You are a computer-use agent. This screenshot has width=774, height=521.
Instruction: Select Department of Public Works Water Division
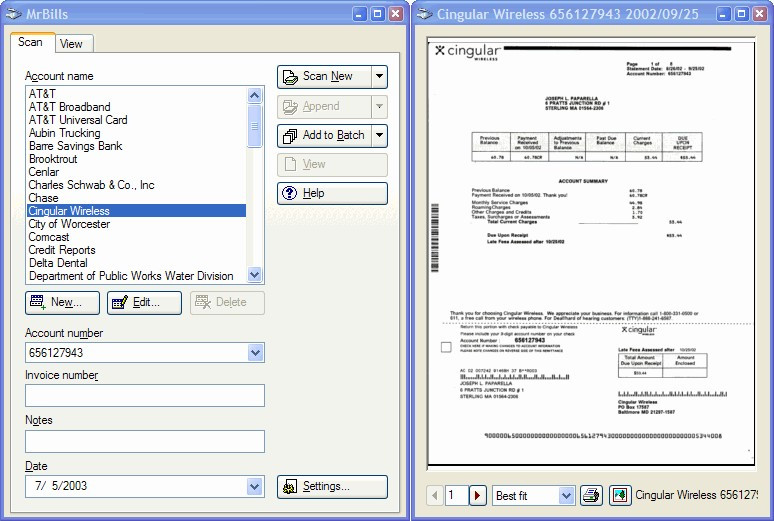pos(136,276)
